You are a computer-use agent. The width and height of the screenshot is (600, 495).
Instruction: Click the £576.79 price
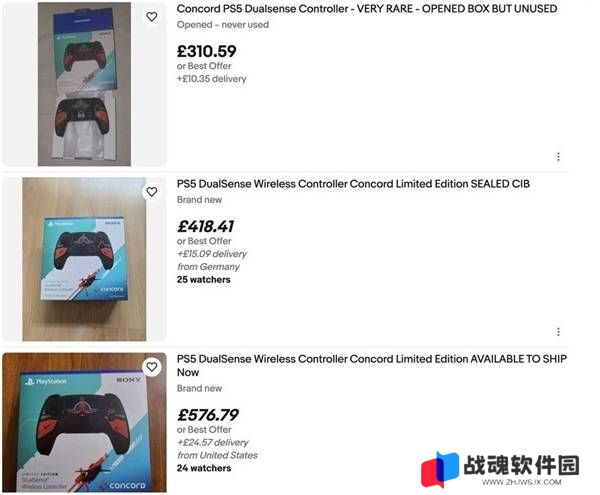coord(208,415)
